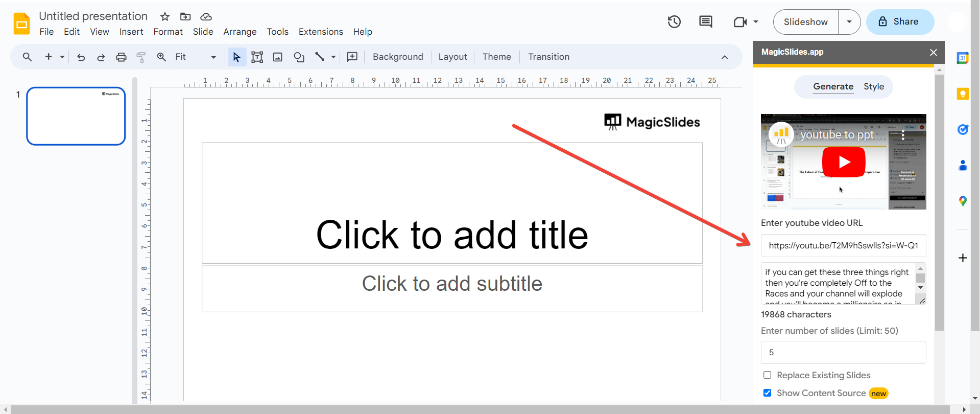Image resolution: width=980 pixels, height=414 pixels.
Task: Insert a shape
Action: click(299, 57)
